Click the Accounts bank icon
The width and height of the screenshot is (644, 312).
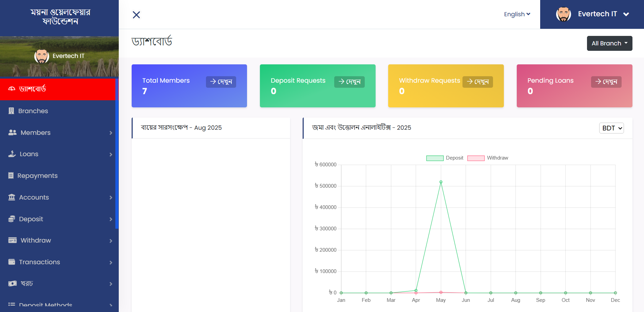12,197
